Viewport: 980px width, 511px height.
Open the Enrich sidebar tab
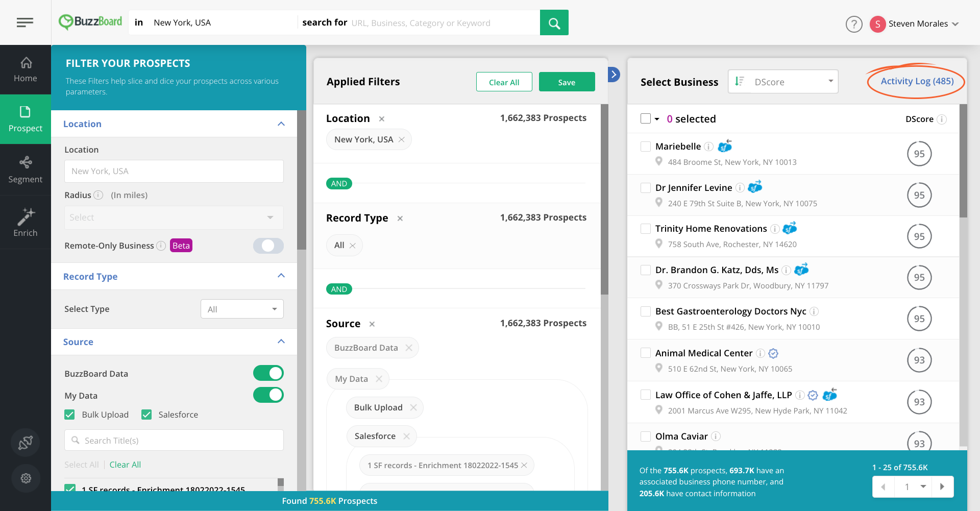point(26,223)
